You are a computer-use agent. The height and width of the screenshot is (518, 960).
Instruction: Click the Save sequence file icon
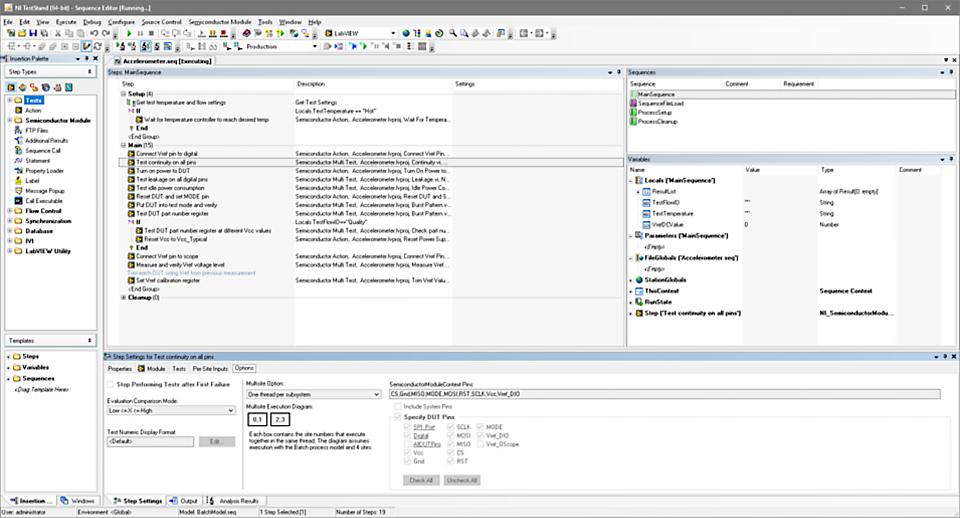[x=33, y=33]
